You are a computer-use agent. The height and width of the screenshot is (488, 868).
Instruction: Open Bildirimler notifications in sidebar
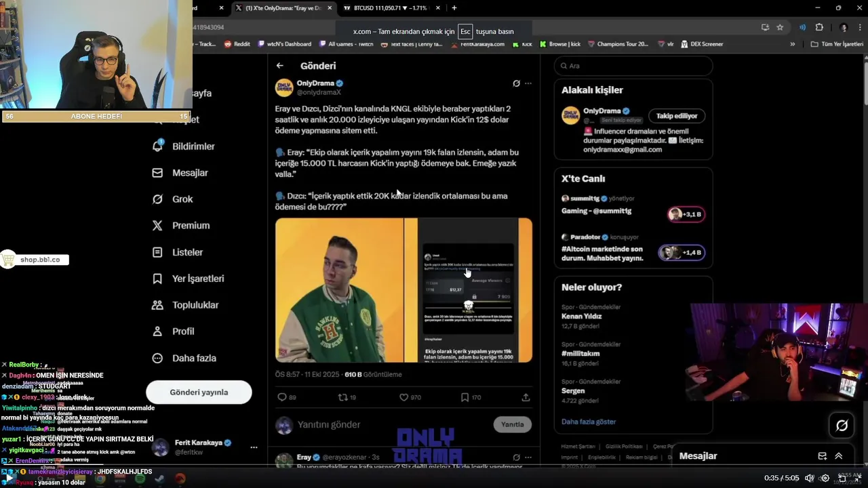coord(184,146)
